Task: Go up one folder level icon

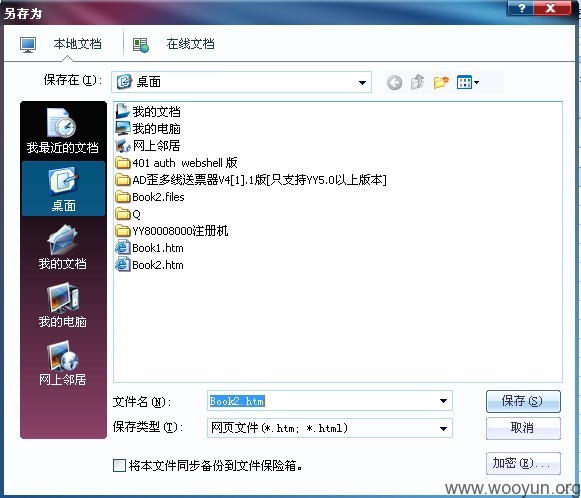Action: [418, 82]
